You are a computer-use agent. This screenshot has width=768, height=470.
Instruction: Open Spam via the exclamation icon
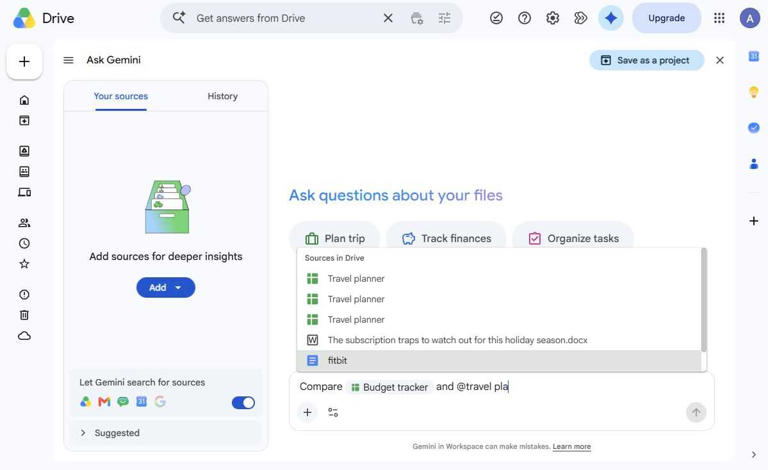tap(24, 294)
